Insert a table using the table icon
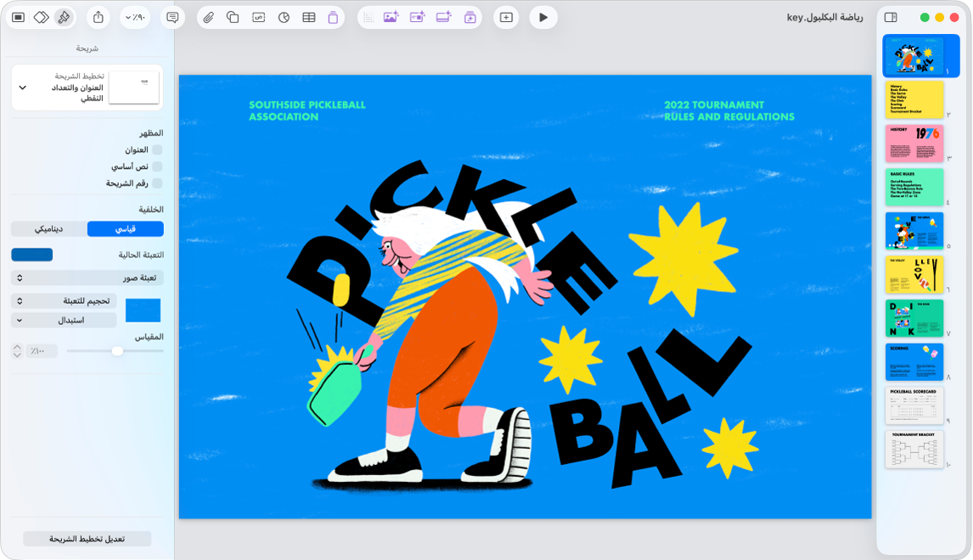973x560 pixels. [308, 17]
